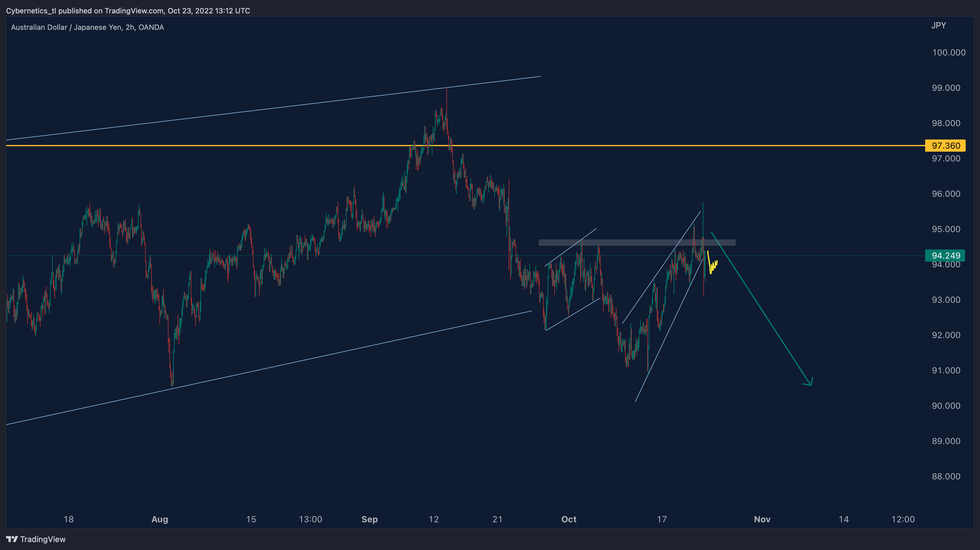Screen dimensions: 980x550
Task: Select the grey resistance zone rectangle
Action: point(637,242)
